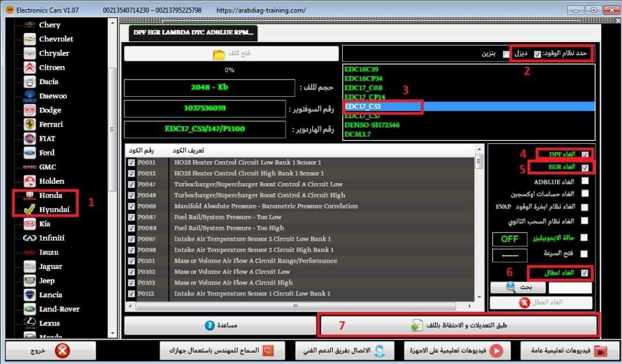
Task: Open the DPF EGR LAMBDA DTC ADBLUE tab
Action: 193,33
